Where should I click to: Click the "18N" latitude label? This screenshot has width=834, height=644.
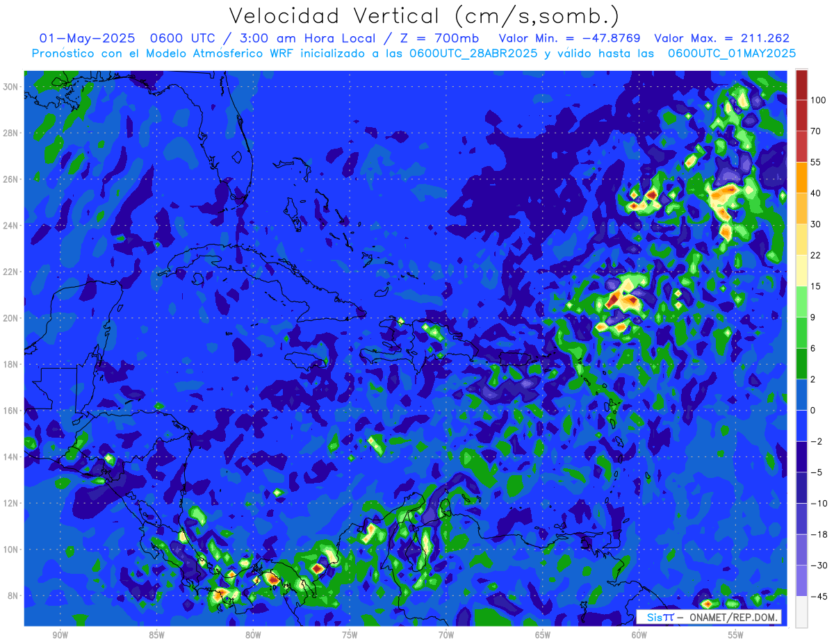[12, 364]
